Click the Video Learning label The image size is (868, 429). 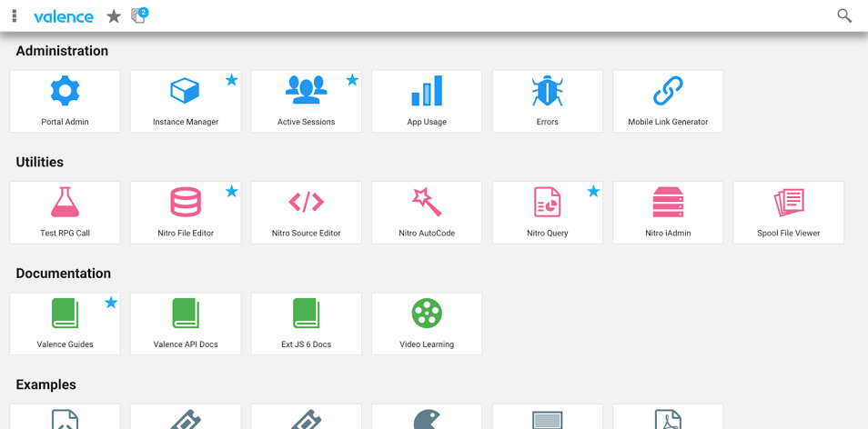pyautogui.click(x=427, y=344)
